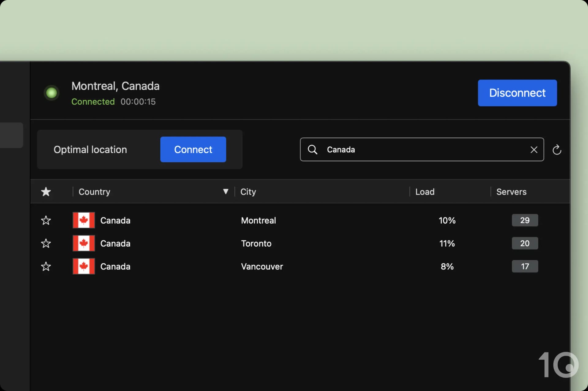Click the 29 servers badge for Montreal
Image resolution: width=588 pixels, height=391 pixels.
524,220
